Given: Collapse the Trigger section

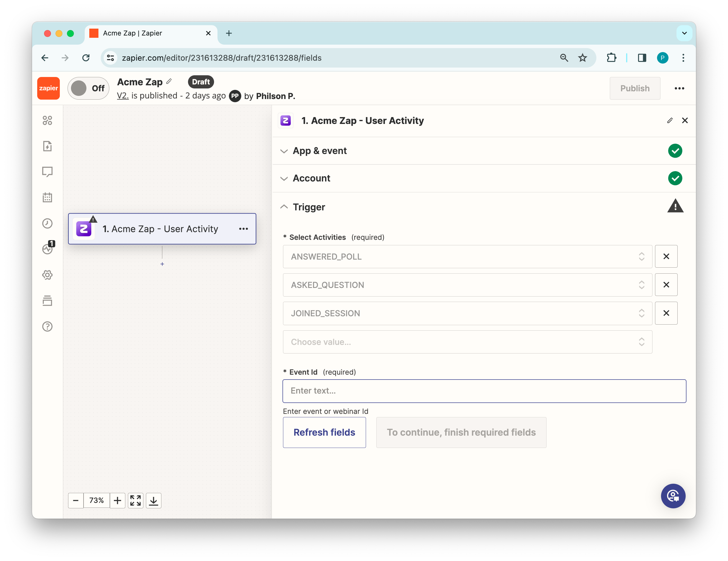Looking at the screenshot, I should (x=309, y=207).
